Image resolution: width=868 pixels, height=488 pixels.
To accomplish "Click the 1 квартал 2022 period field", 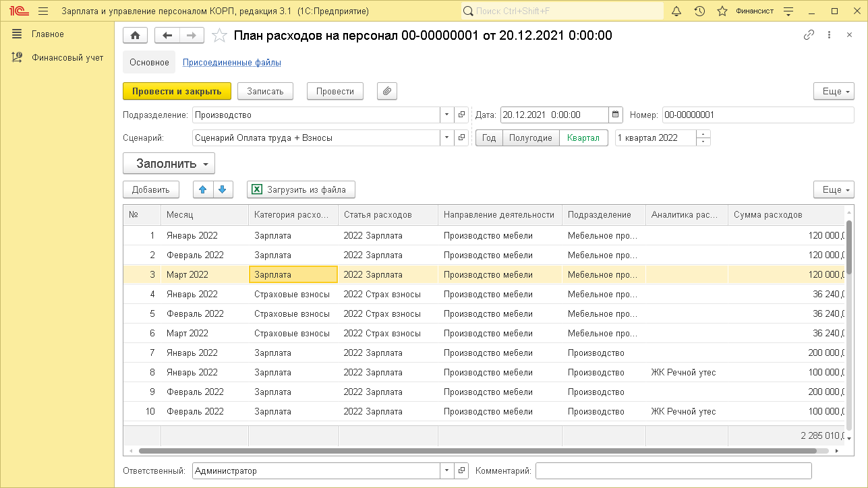I will pyautogui.click(x=656, y=138).
